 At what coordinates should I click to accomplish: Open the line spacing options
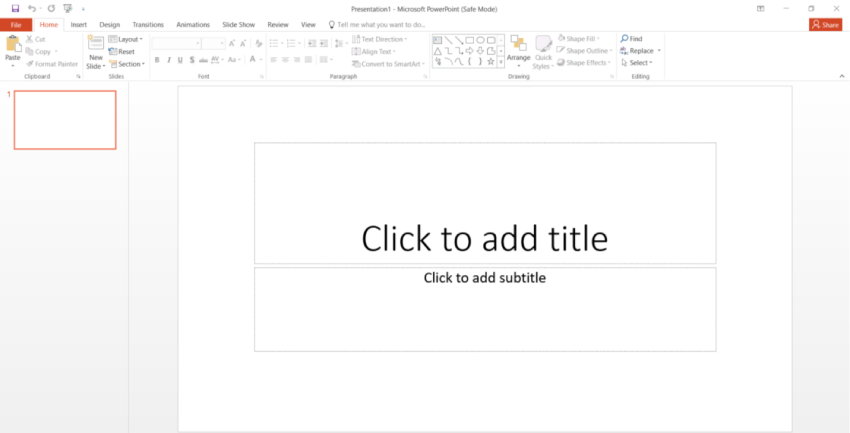341,43
